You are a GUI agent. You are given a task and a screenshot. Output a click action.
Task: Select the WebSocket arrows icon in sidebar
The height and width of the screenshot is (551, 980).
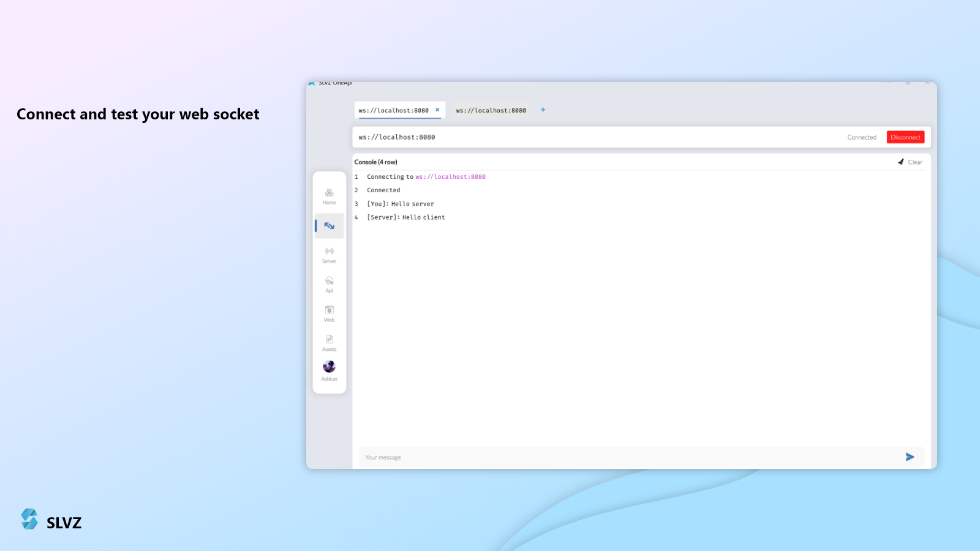(329, 226)
